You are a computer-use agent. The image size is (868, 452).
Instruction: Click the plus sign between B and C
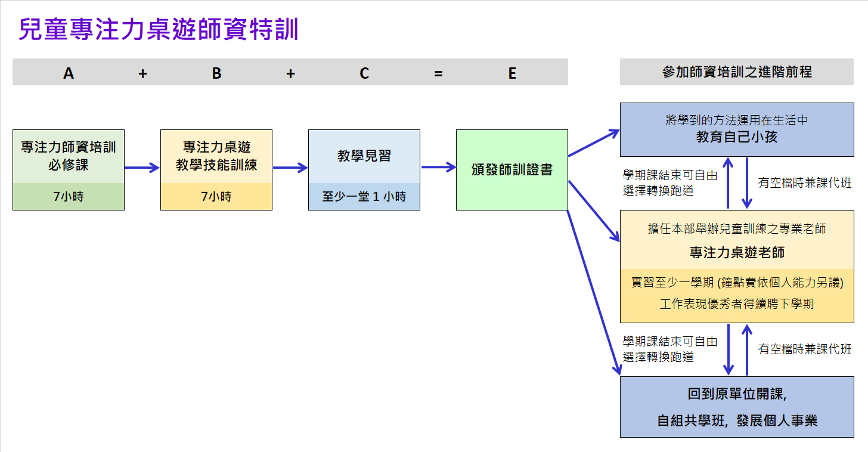pyautogui.click(x=290, y=73)
